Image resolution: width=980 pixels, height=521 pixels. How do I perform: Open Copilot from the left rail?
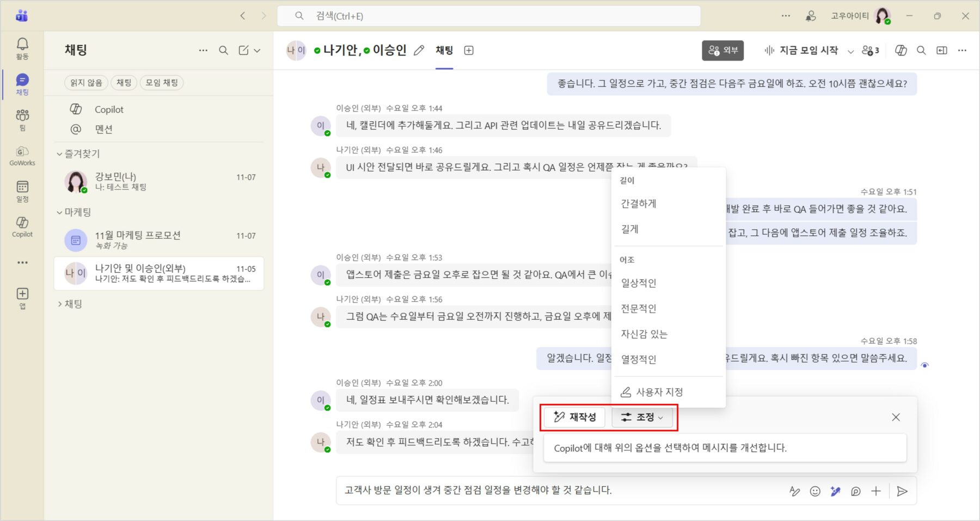(22, 226)
